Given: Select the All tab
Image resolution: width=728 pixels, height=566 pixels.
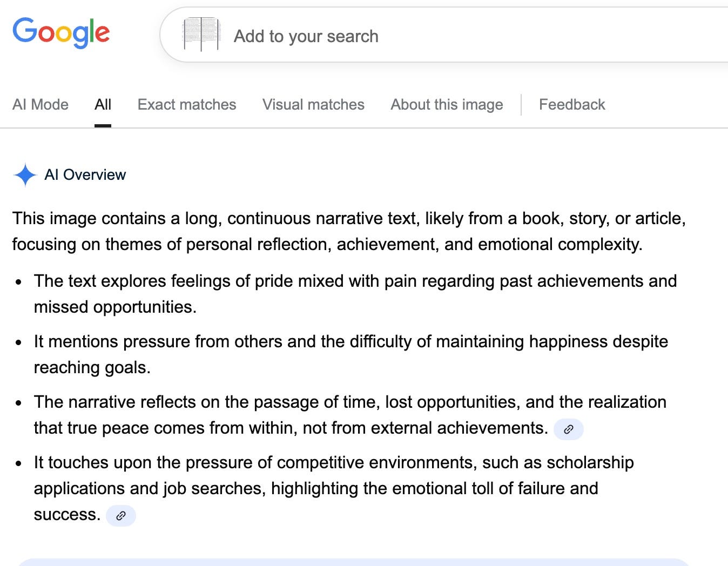Looking at the screenshot, I should click(103, 104).
